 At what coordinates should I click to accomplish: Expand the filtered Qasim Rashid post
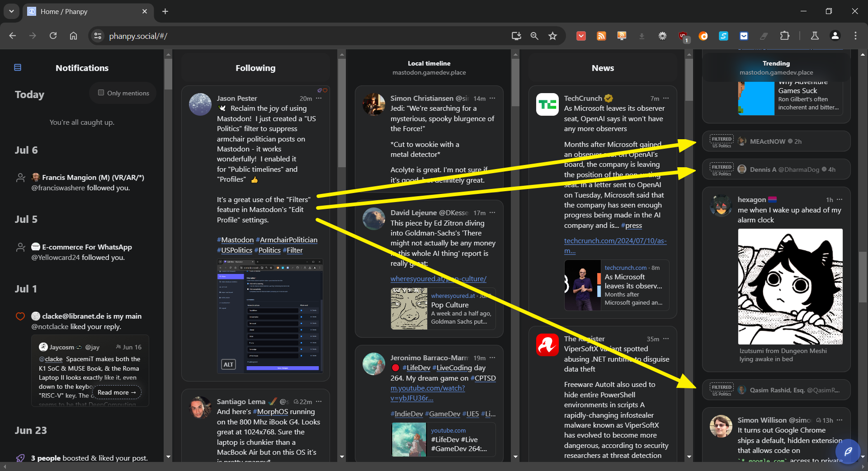click(776, 390)
